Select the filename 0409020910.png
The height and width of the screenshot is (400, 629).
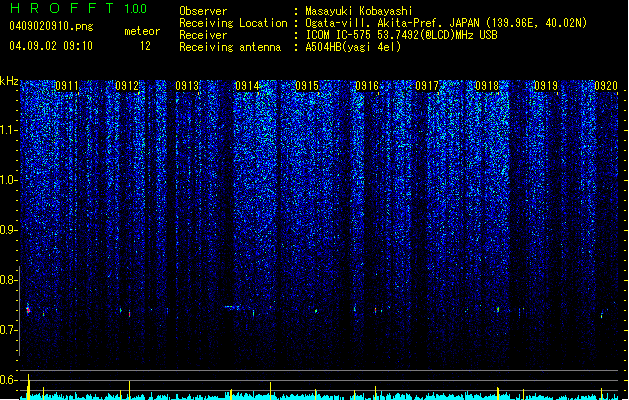point(51,26)
